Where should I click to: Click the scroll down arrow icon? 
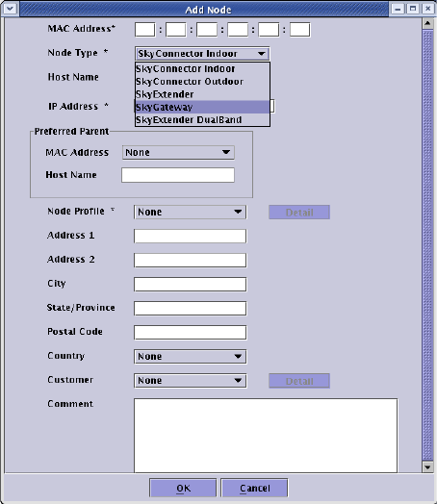tap(427, 467)
